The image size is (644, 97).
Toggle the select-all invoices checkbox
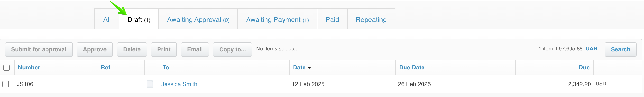[x=7, y=68]
